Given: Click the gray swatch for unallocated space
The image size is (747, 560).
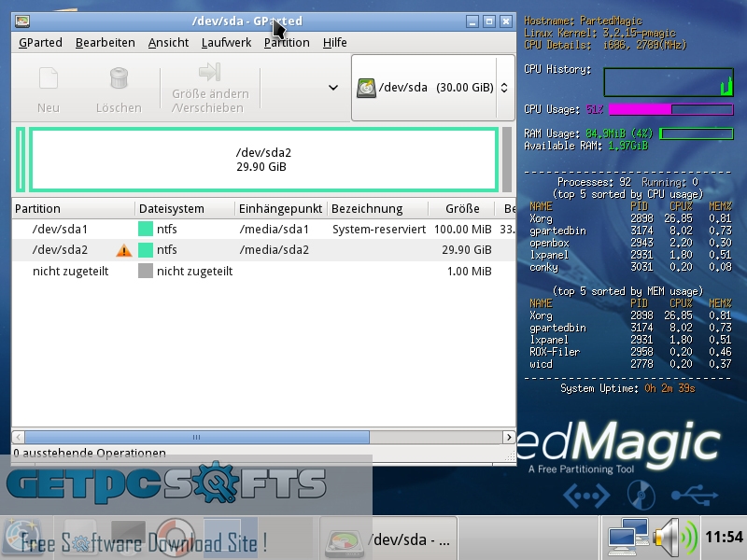Looking at the screenshot, I should (x=146, y=271).
